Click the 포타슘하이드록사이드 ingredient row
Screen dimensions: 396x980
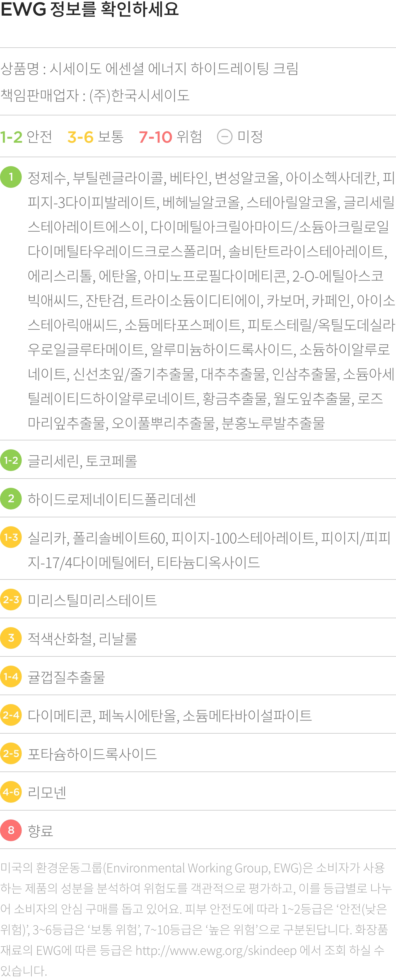point(198,753)
